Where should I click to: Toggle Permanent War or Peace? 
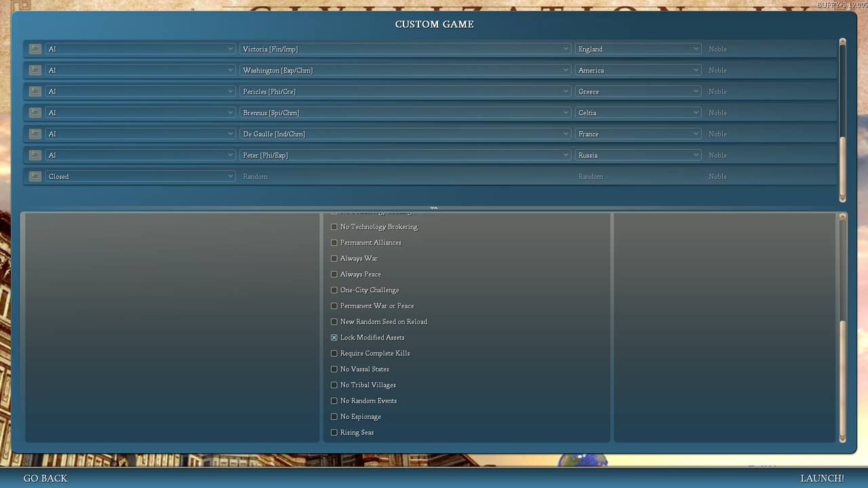(x=334, y=306)
